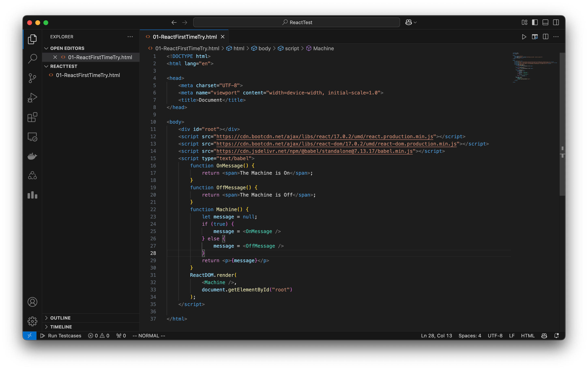Viewport: 588px width, 370px height.
Task: Toggle the Primary Side Bar visibility
Action: 535,22
